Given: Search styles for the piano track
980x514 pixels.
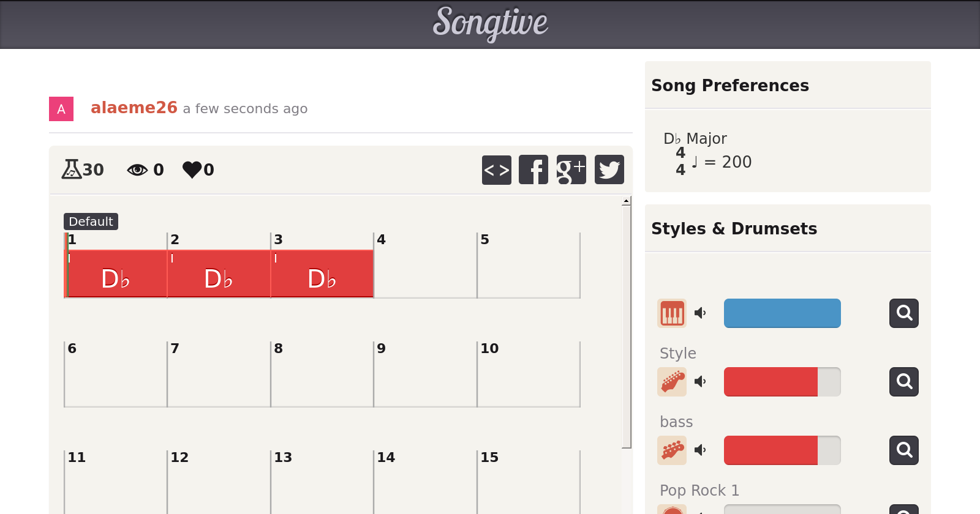Looking at the screenshot, I should coord(904,313).
